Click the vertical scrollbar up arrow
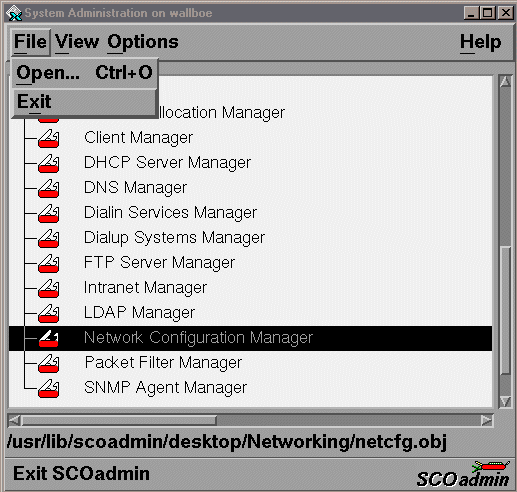 pyautogui.click(x=505, y=81)
